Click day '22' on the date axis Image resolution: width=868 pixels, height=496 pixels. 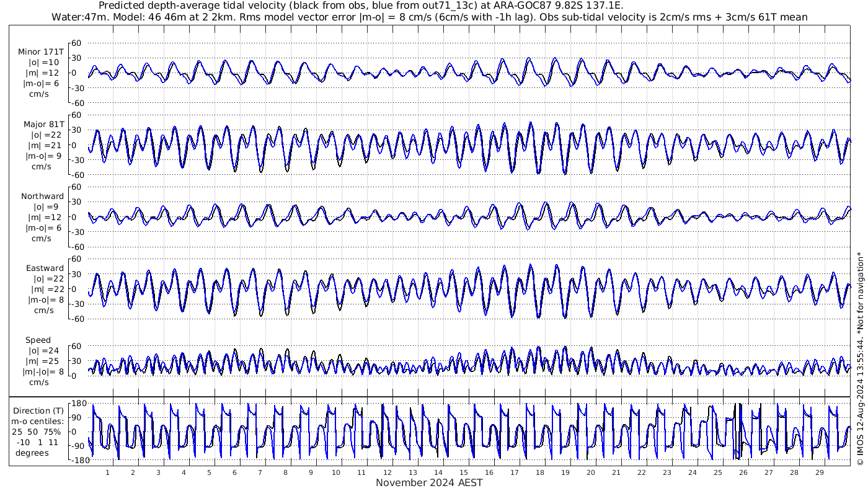click(x=641, y=472)
